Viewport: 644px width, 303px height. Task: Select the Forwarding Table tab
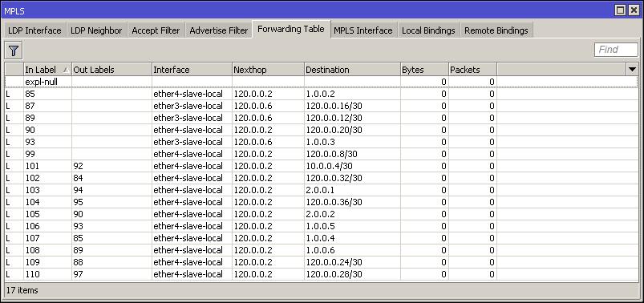pyautogui.click(x=291, y=29)
